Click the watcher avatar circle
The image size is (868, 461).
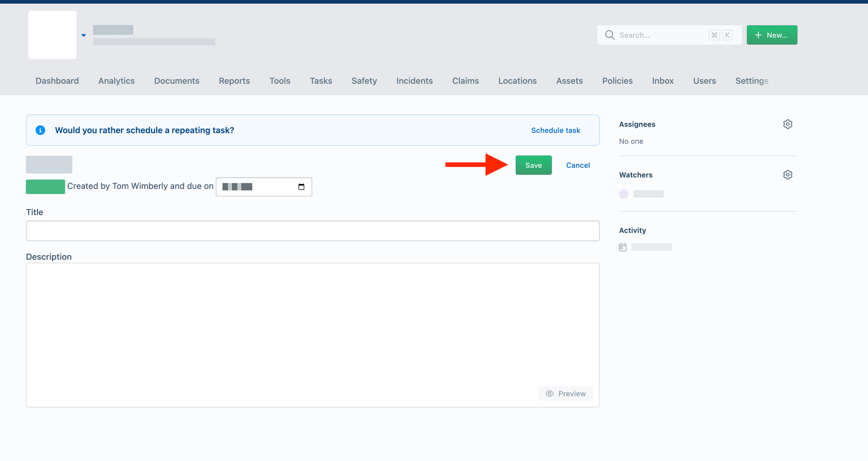click(x=624, y=194)
